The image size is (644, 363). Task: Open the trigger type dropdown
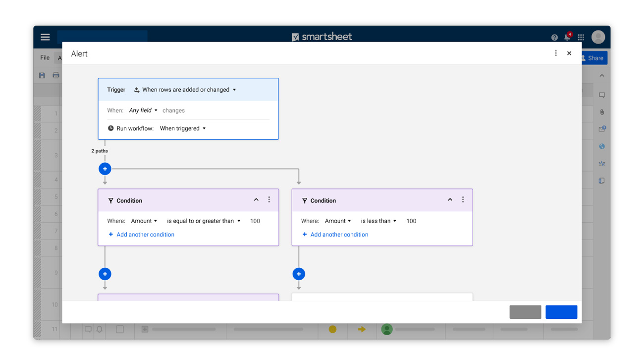point(186,90)
